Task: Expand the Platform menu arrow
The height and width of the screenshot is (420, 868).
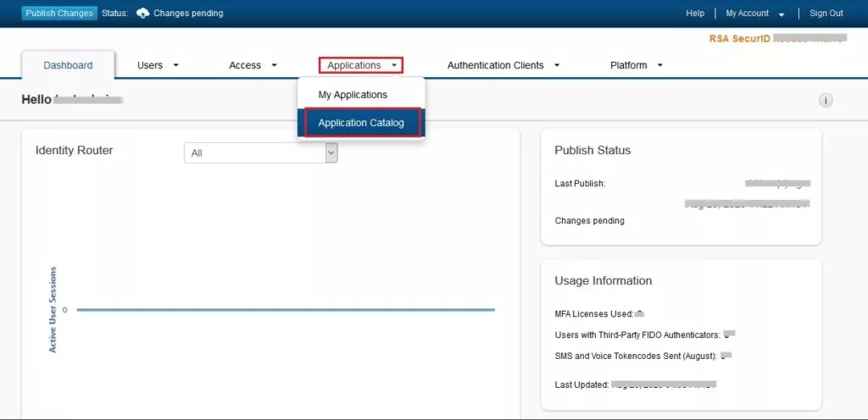Action: [659, 65]
